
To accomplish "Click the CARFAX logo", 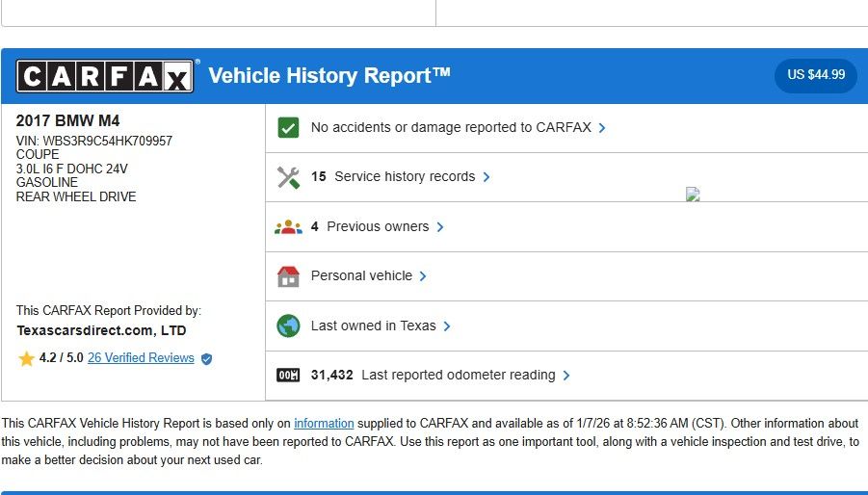I will pos(105,76).
